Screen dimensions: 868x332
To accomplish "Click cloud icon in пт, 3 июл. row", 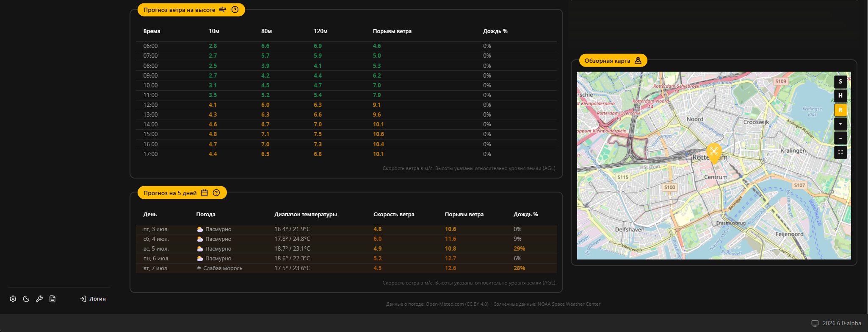I will click(200, 229).
